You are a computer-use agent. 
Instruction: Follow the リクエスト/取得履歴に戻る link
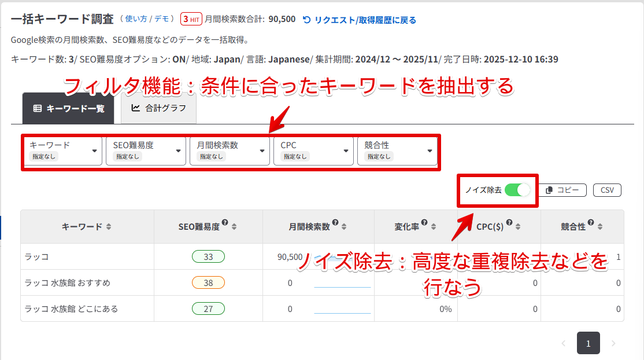(360, 20)
